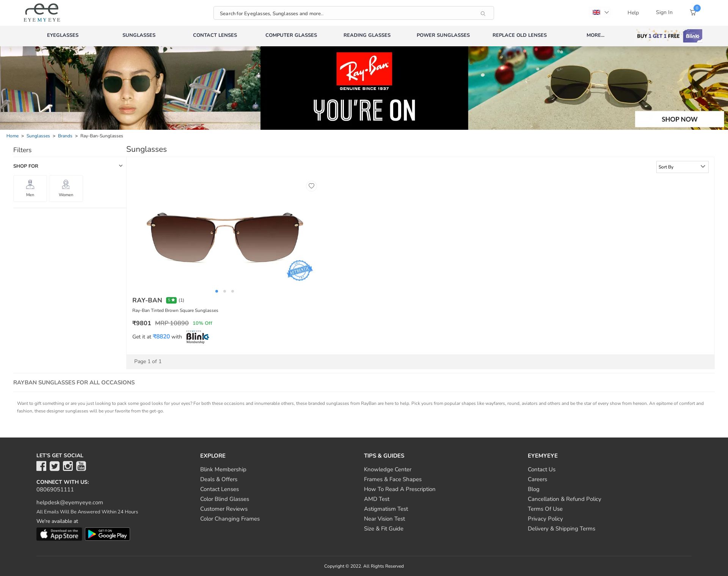Open the Astigmatism Test footer link
The height and width of the screenshot is (576, 728).
pyautogui.click(x=386, y=509)
